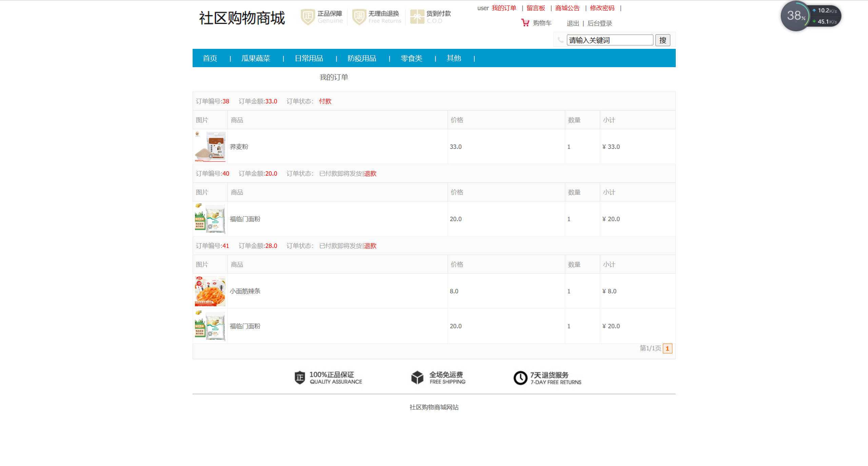Click the 100%正品保证 shield icon in footer

pos(300,378)
